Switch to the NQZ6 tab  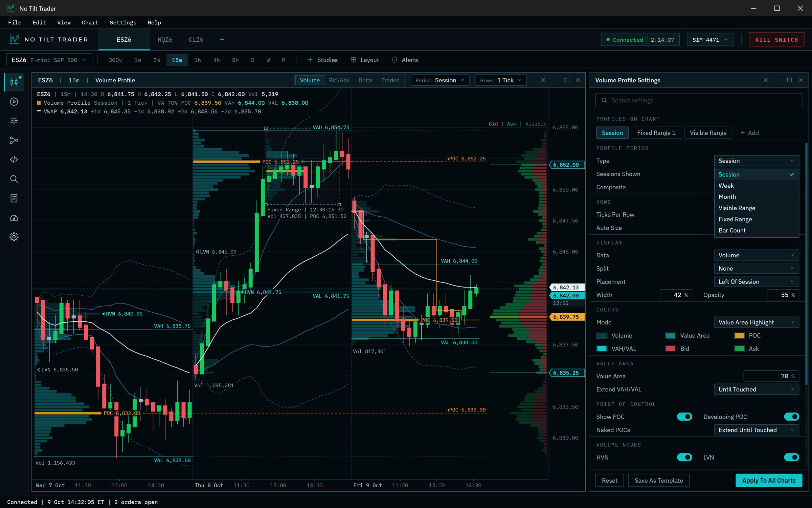(x=165, y=40)
